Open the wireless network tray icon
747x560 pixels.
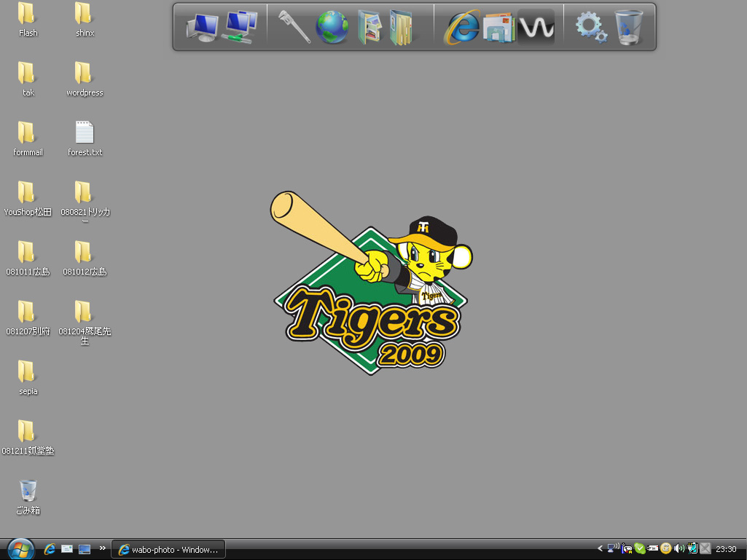coord(613,548)
